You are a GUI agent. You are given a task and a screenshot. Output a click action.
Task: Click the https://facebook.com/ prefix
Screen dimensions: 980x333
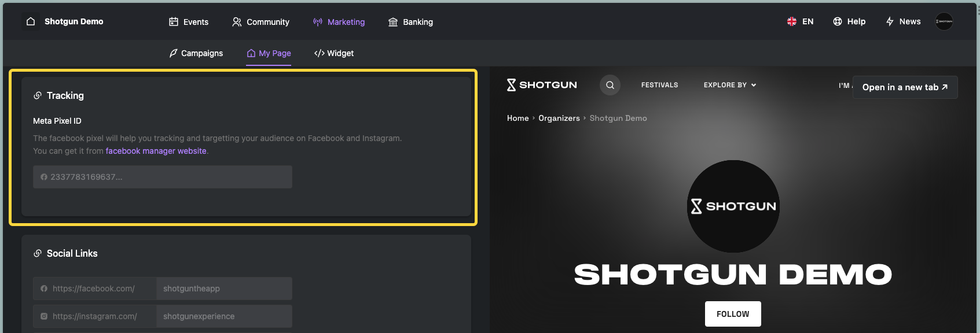pos(94,288)
